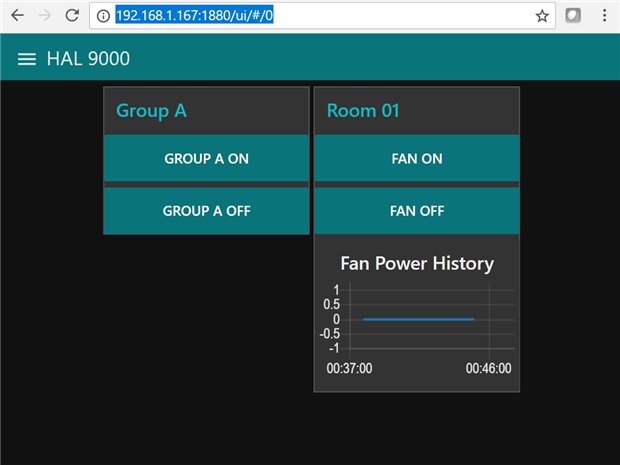Reload the page with the refresh icon
Image resolution: width=620 pixels, height=465 pixels.
tap(72, 15)
